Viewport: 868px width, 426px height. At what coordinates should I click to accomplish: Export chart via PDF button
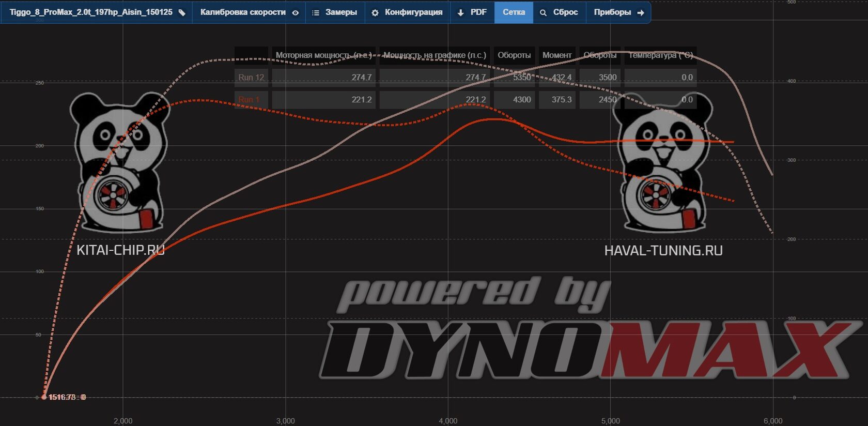tap(473, 12)
